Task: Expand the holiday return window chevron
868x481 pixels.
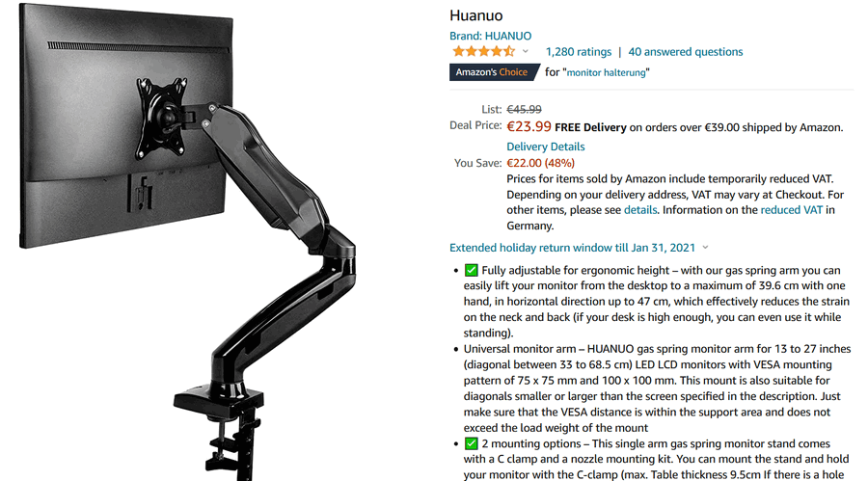Action: tap(705, 248)
